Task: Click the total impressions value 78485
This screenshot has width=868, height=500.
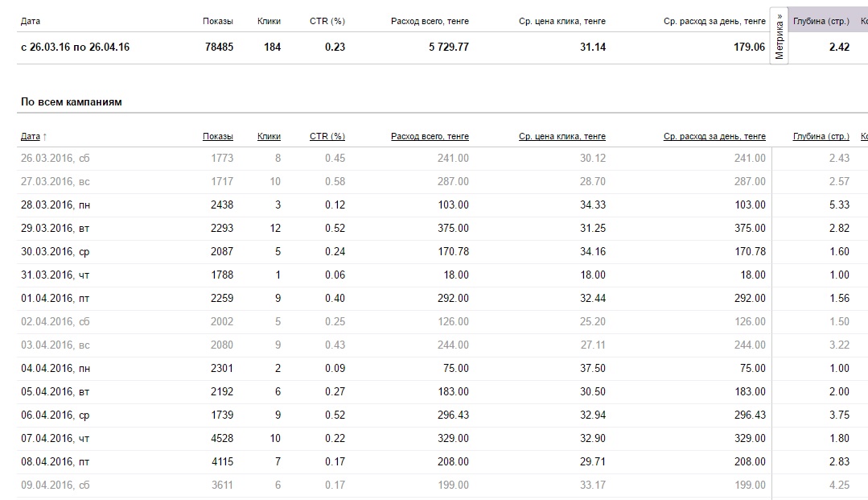Action: point(219,48)
